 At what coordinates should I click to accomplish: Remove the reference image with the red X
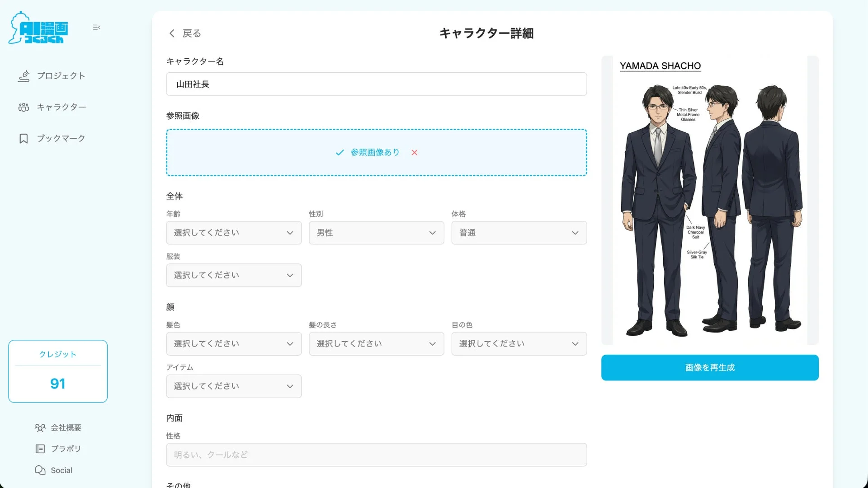click(414, 152)
